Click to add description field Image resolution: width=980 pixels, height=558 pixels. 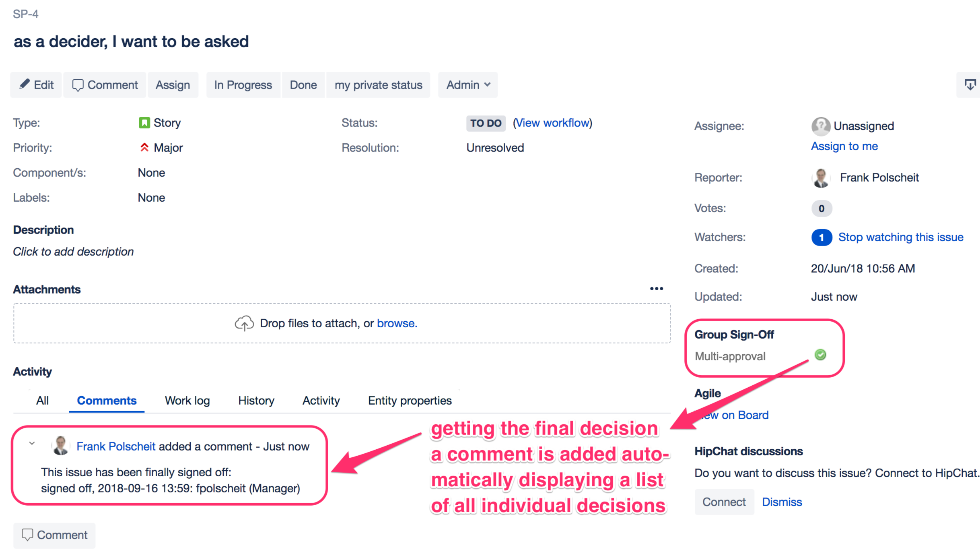tap(73, 252)
